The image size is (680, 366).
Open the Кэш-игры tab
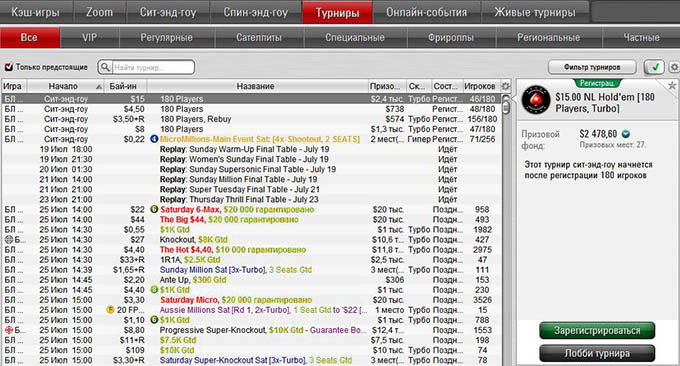pos(36,12)
